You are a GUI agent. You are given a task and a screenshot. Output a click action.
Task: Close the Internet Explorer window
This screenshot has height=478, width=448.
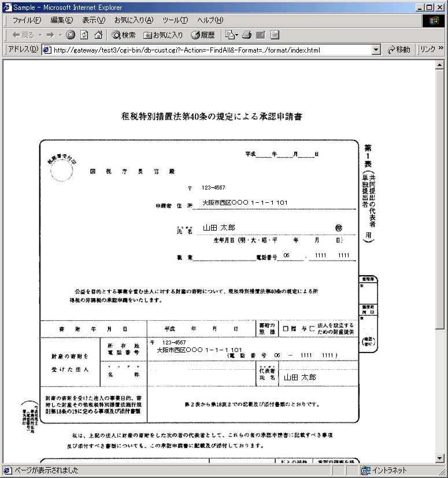(x=439, y=7)
